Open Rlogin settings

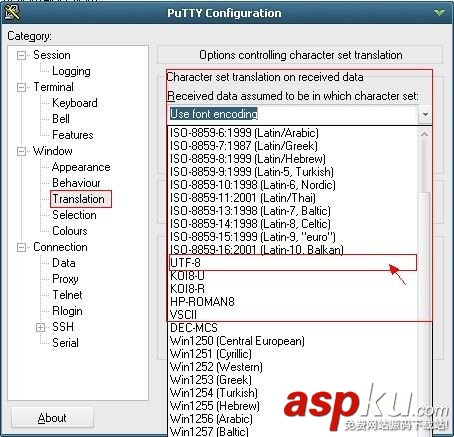(x=67, y=311)
